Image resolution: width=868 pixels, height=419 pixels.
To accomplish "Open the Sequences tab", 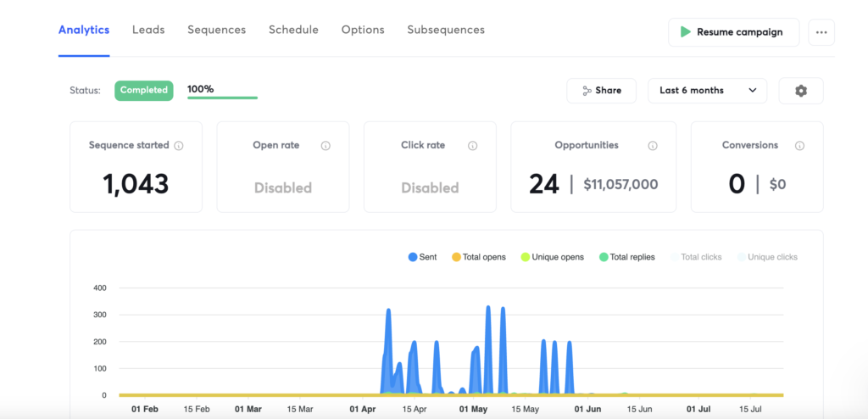I will tap(216, 30).
